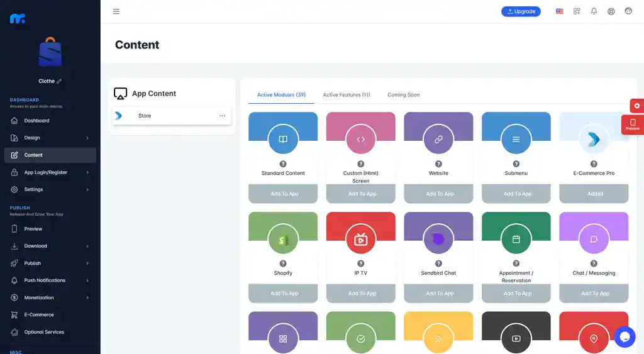
Task: Open the notifications bell icon
Action: (594, 11)
